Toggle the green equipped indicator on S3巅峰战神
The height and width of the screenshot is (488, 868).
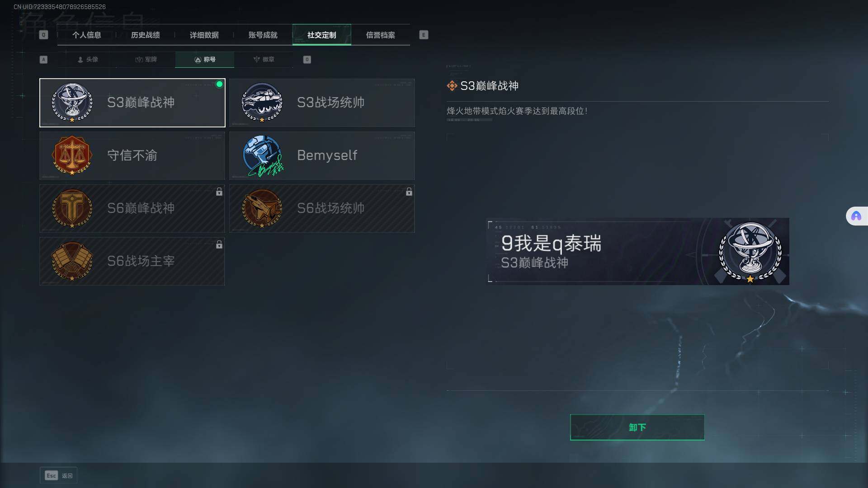click(219, 84)
